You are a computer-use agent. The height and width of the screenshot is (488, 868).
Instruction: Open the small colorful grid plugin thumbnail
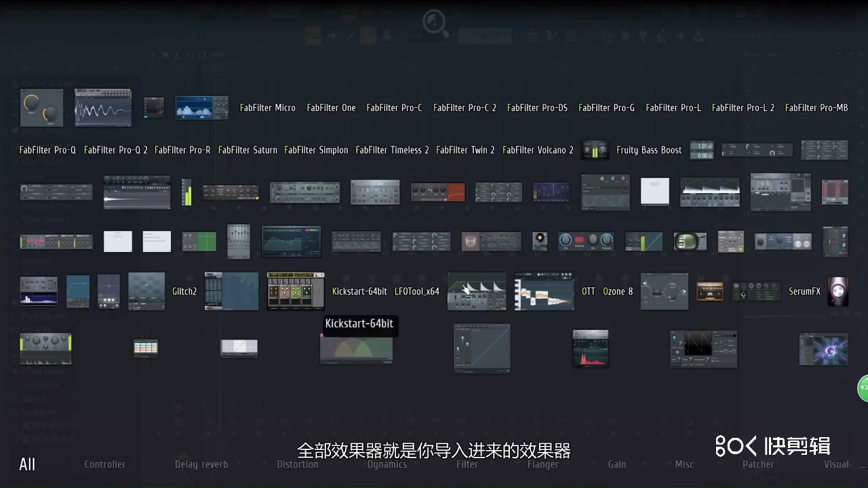click(146, 348)
